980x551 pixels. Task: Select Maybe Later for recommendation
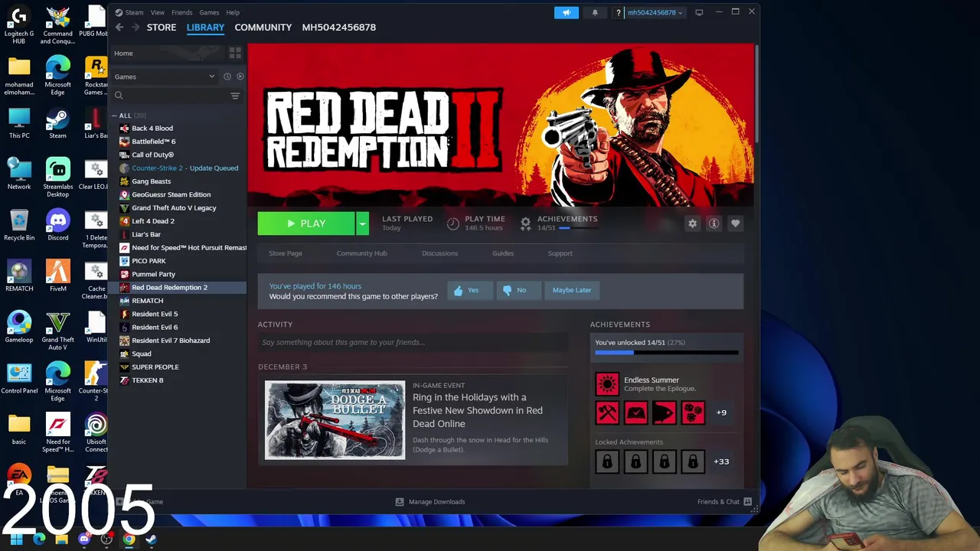point(572,290)
